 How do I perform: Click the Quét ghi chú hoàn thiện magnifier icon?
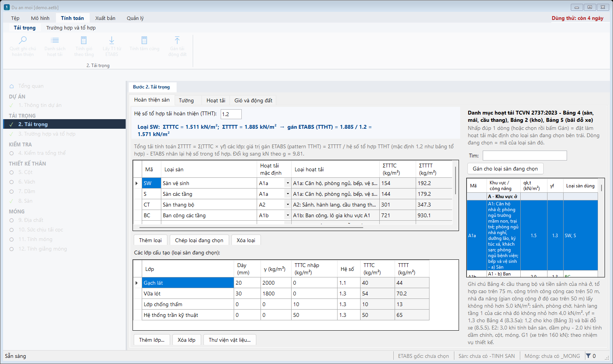pos(23,40)
